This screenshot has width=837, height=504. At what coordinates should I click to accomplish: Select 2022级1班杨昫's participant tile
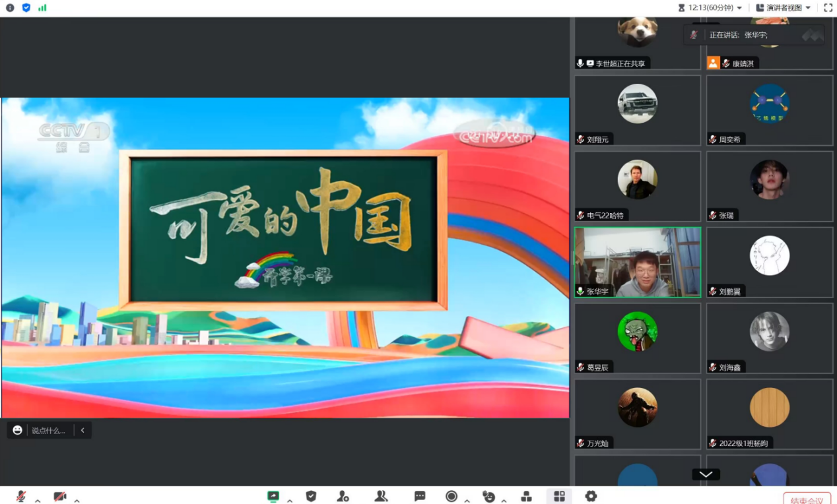tap(770, 414)
